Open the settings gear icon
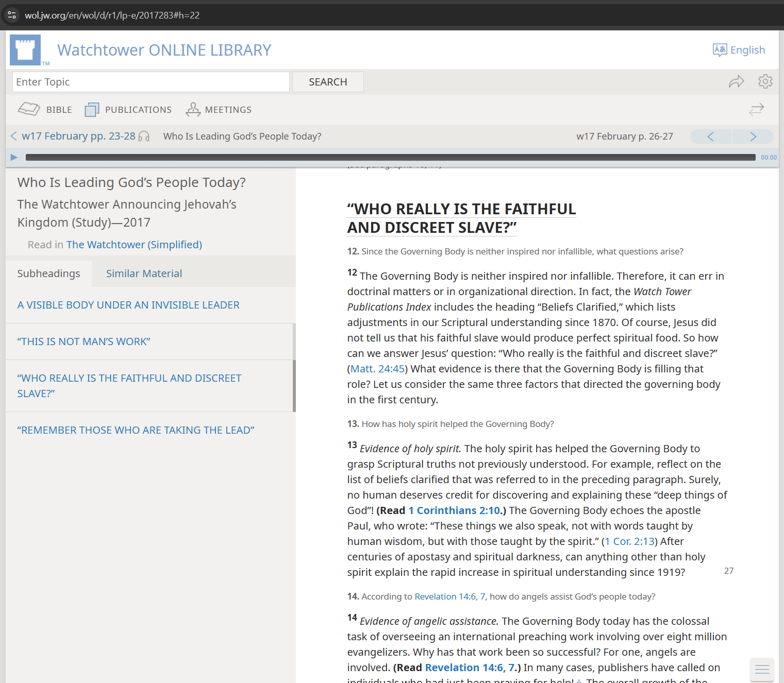Screen dimensions: 784x683 pos(765,82)
